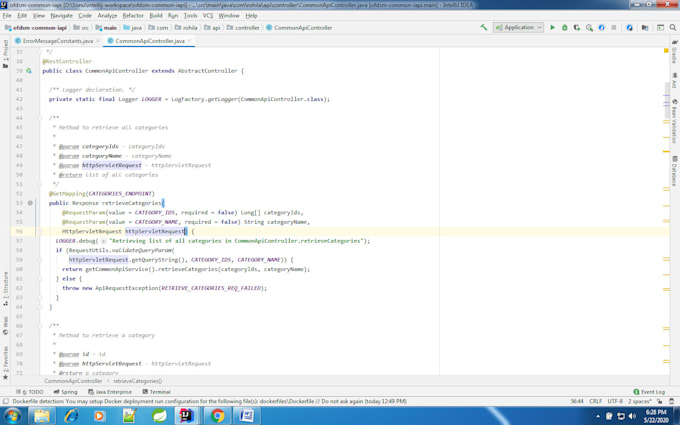Click the LOGGER identifier on line 42
This screenshot has height=425, width=680.
coord(151,99)
